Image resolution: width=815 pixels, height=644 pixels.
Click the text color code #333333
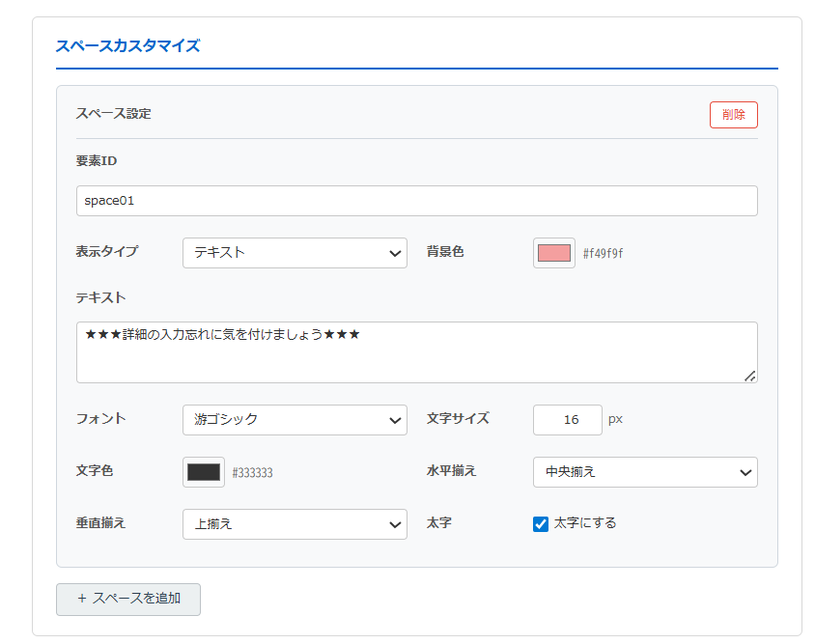pos(253,472)
